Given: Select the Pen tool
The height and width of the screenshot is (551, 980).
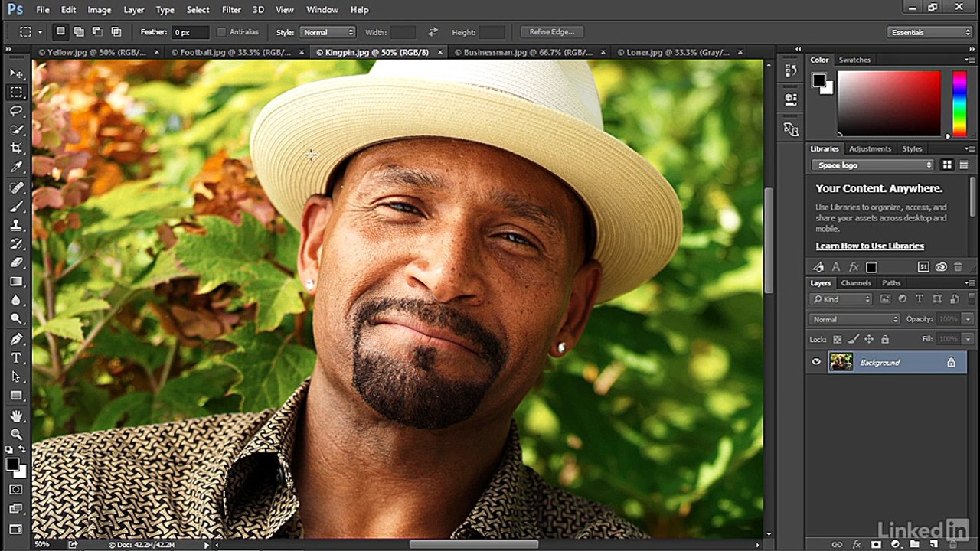Looking at the screenshot, I should [17, 339].
